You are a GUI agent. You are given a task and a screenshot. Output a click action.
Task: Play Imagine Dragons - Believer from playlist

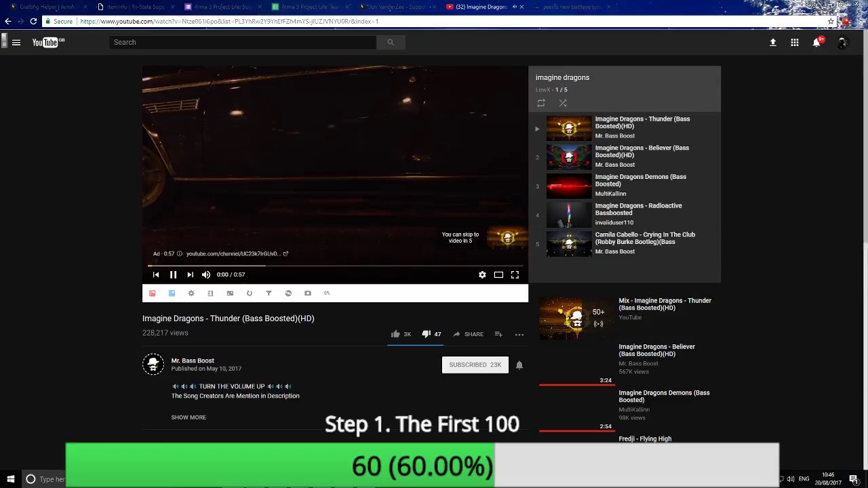tap(624, 157)
